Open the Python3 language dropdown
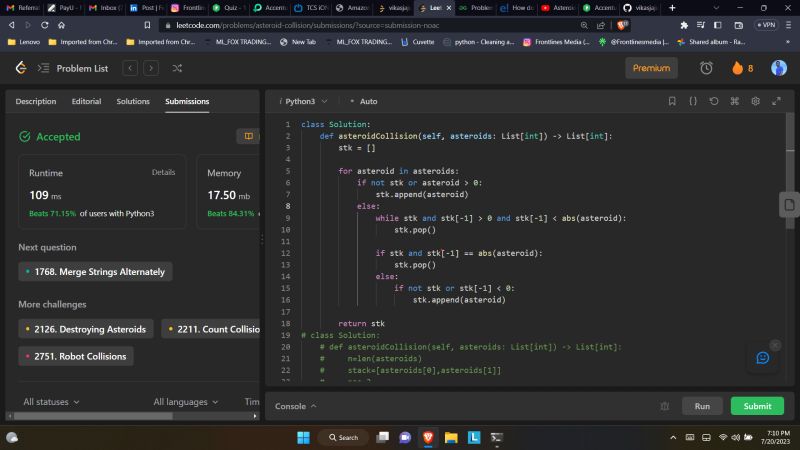The width and height of the screenshot is (800, 450). point(303,101)
